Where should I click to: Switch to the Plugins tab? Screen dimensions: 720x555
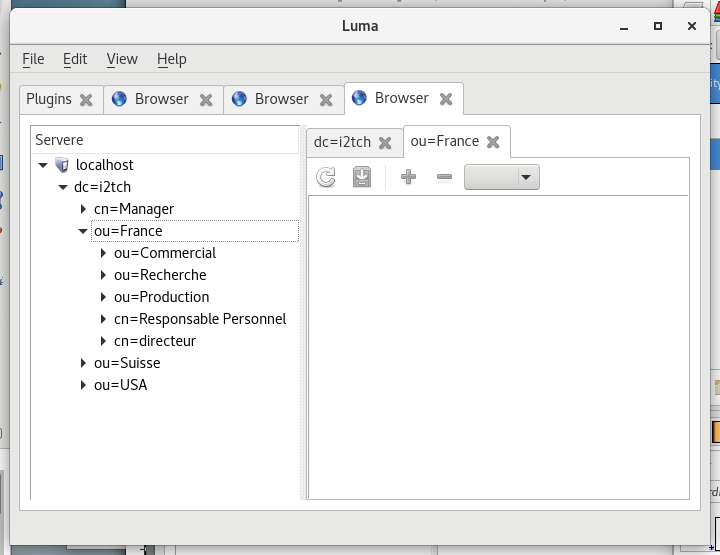(x=48, y=99)
